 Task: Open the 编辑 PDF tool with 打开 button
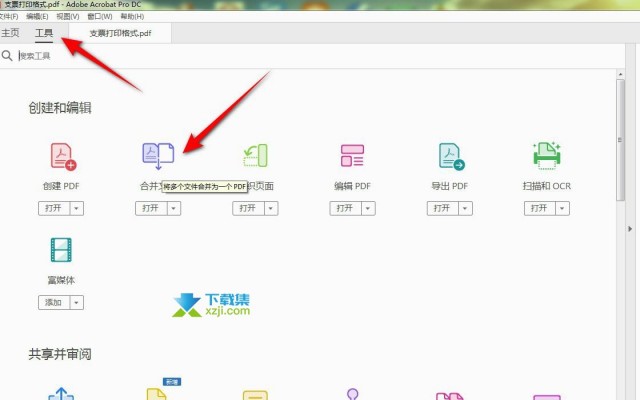[345, 208]
